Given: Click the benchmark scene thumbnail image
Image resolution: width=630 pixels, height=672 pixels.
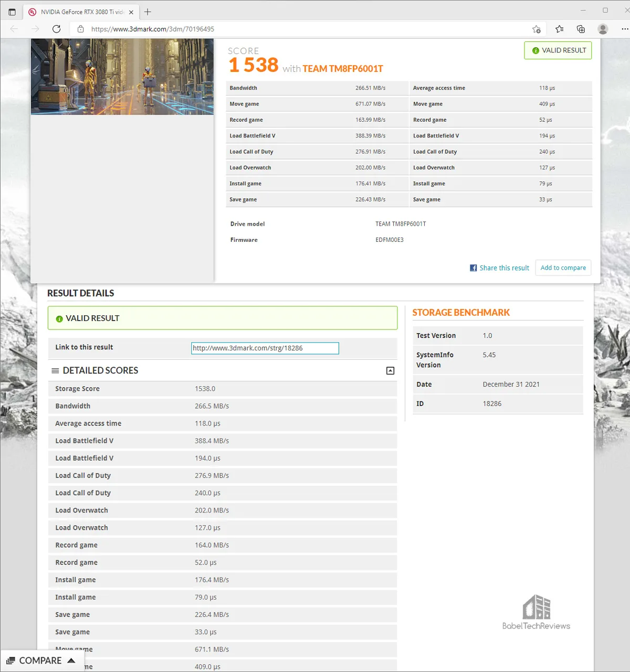Looking at the screenshot, I should [x=122, y=77].
